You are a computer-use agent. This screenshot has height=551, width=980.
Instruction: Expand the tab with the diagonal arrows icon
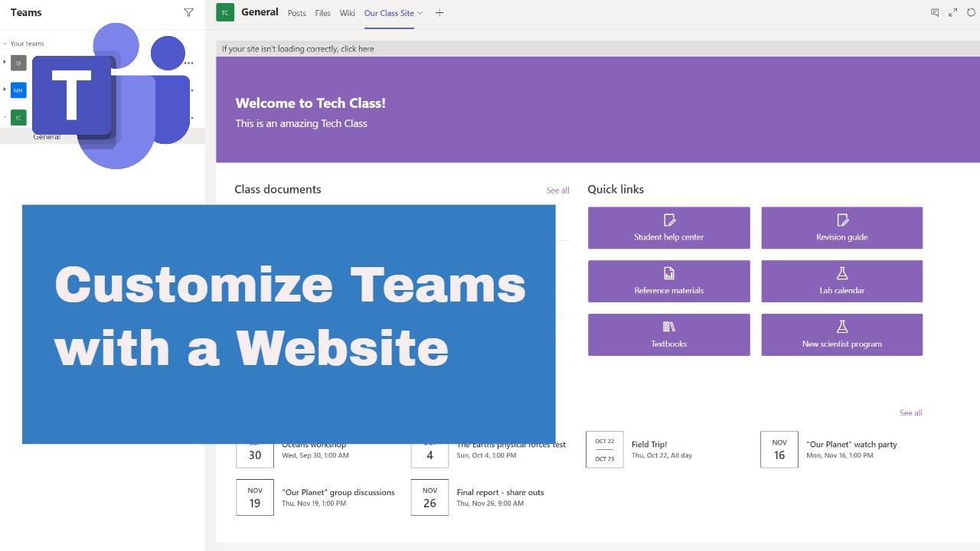pos(953,13)
